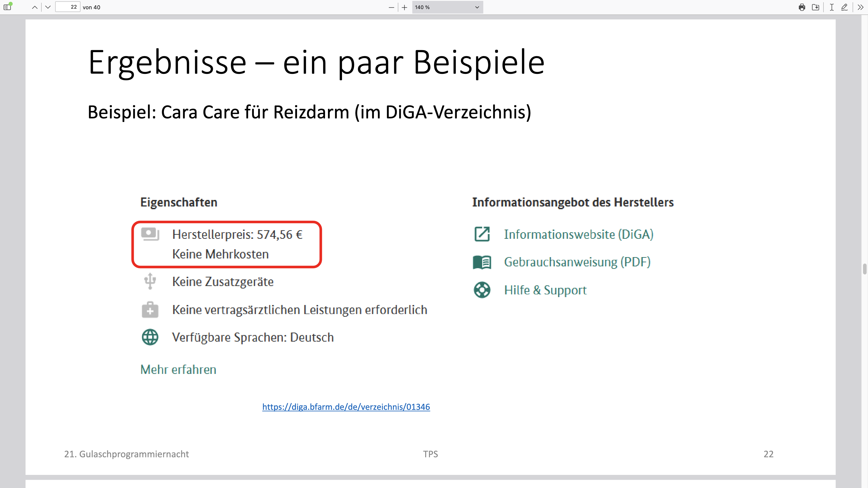Go to the next page
The height and width of the screenshot is (488, 868).
coord(48,7)
